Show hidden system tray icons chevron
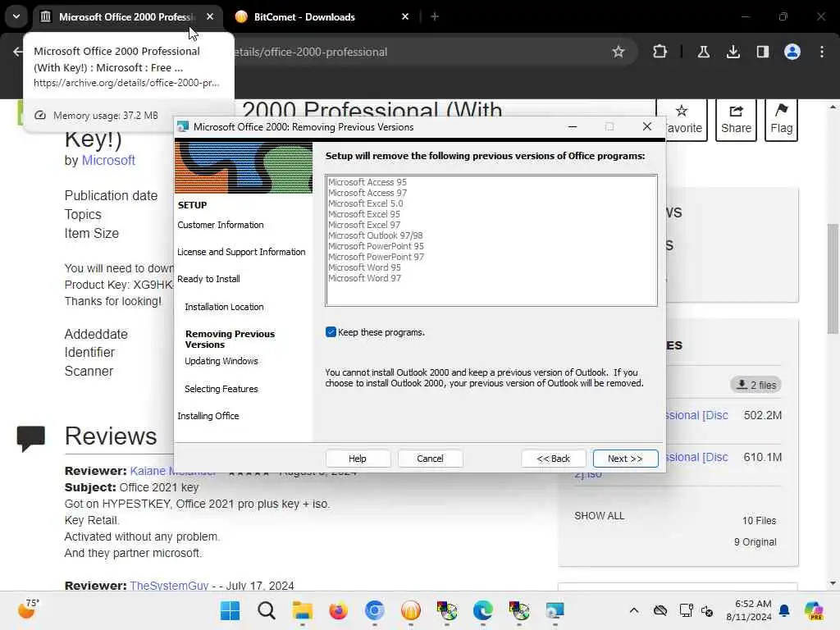This screenshot has height=630, width=840. coord(634,610)
